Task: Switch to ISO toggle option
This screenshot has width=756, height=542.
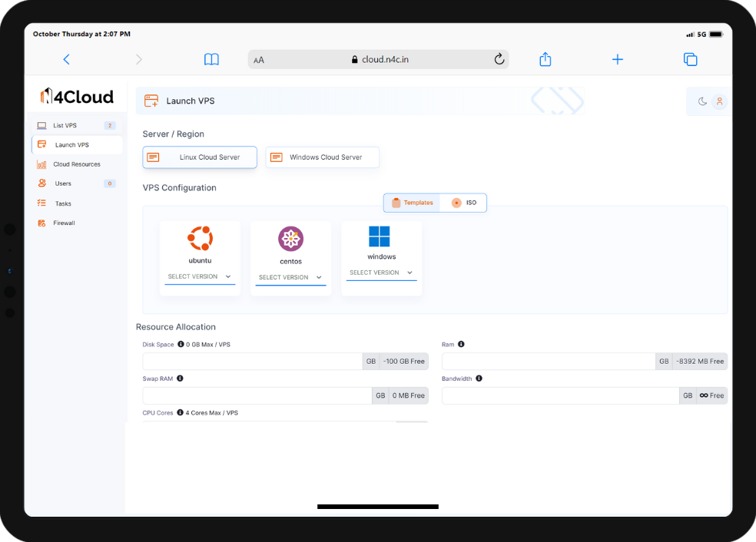Action: [x=464, y=203]
